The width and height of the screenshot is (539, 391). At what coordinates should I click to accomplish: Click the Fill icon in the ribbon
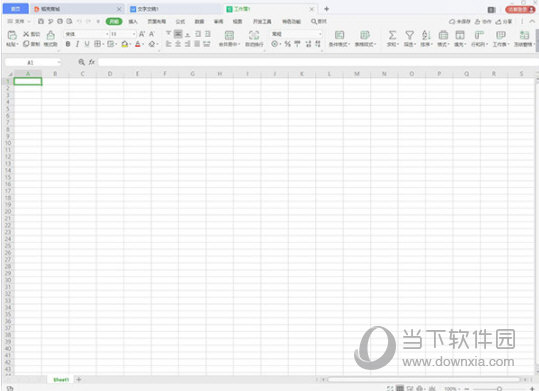click(460, 35)
